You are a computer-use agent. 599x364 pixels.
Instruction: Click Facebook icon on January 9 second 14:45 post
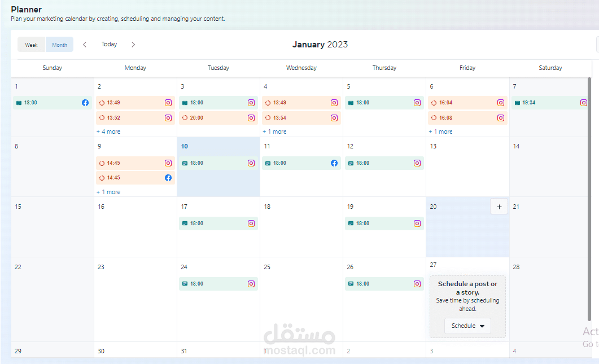pos(168,178)
